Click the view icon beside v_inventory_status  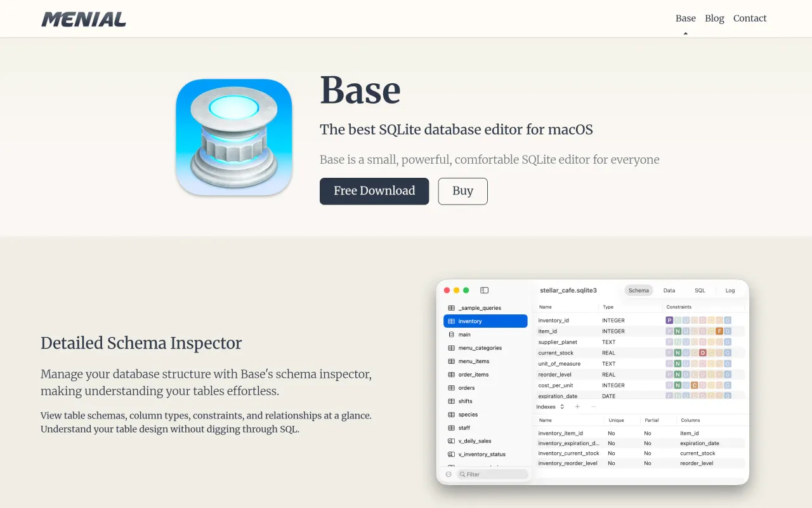click(452, 454)
